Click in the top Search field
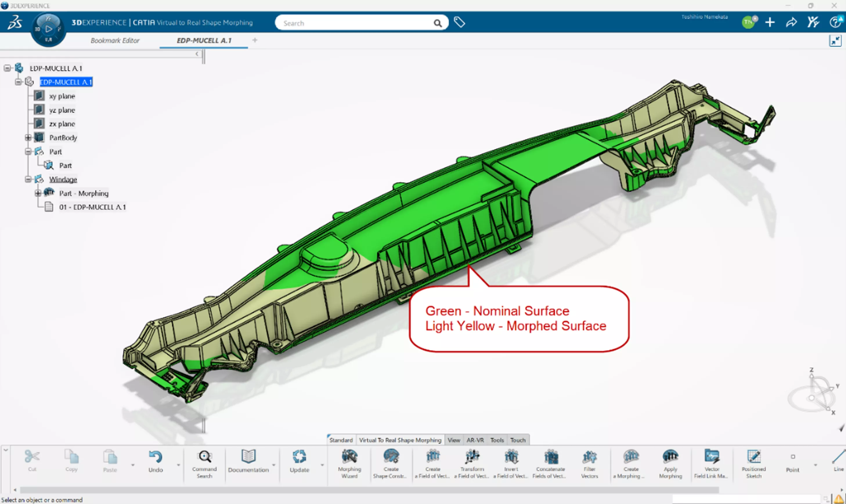The width and height of the screenshot is (846, 504). pos(353,23)
